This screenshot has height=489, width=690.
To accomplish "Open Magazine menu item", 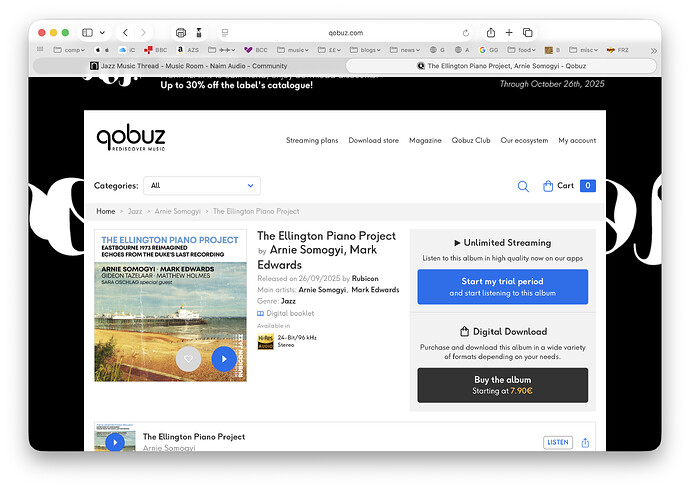I will (425, 140).
